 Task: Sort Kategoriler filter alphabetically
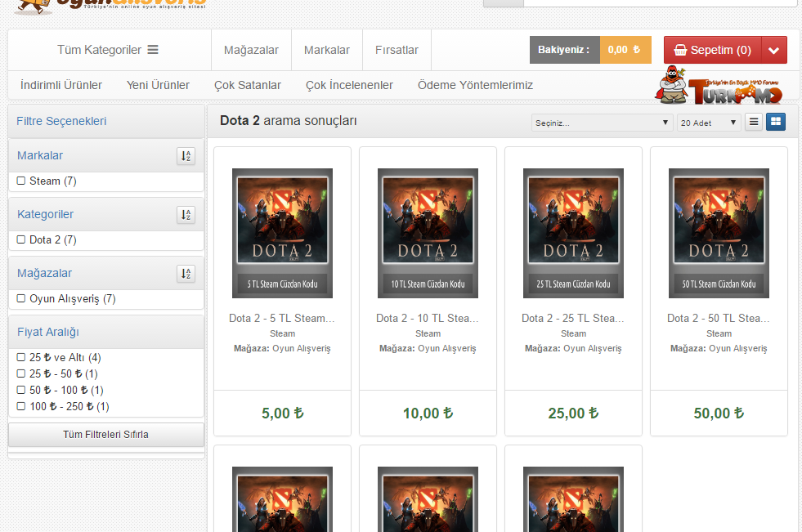(x=186, y=215)
